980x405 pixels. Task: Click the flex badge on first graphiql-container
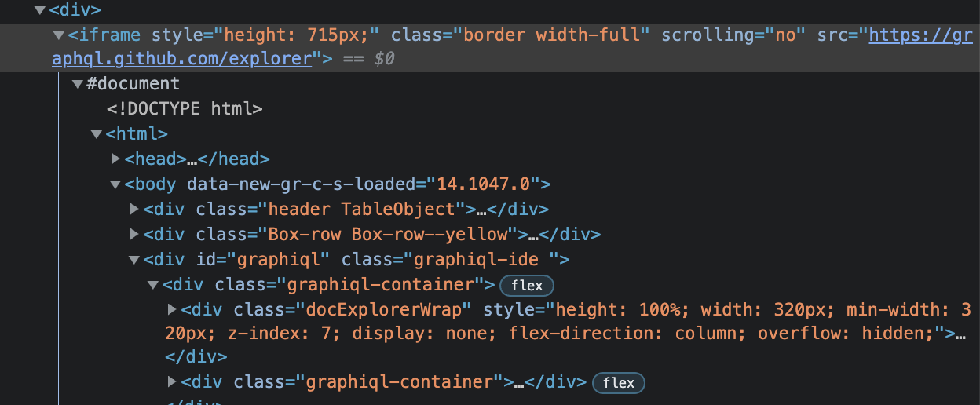coord(527,285)
